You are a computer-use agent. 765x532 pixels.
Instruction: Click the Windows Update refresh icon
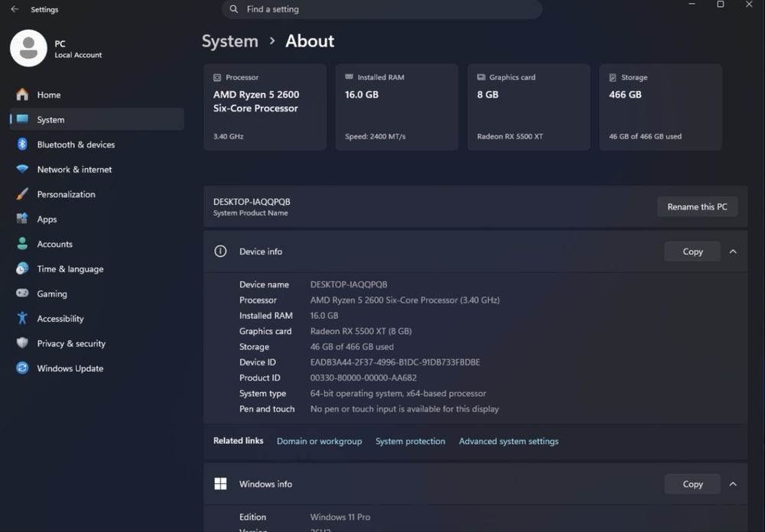[22, 368]
